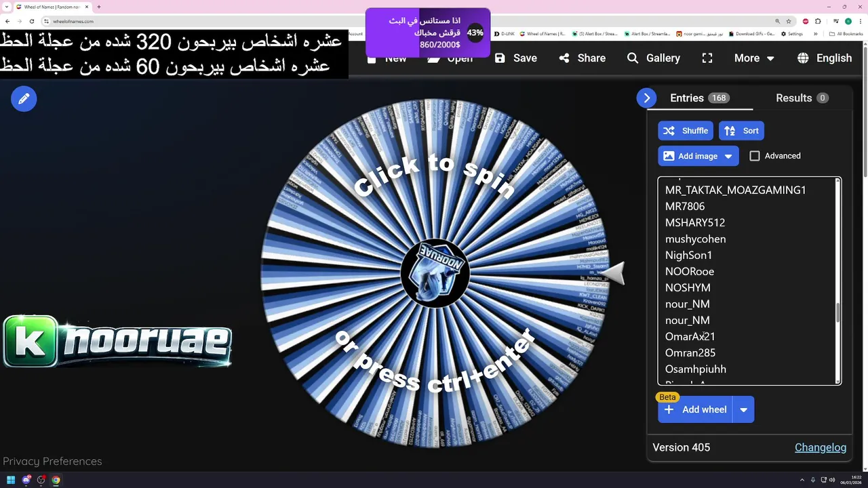Shuffle the wheel entries
Viewport: 868px width, 488px height.
pyautogui.click(x=685, y=131)
